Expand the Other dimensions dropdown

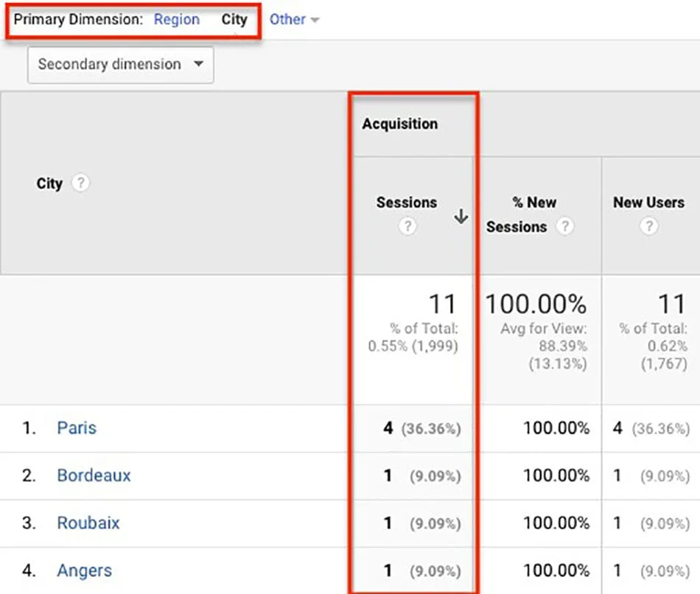(295, 20)
